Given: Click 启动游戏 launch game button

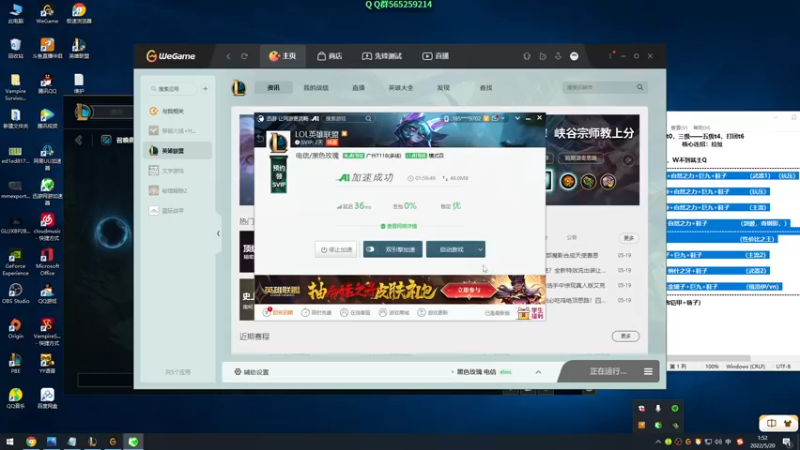Looking at the screenshot, I should (452, 249).
